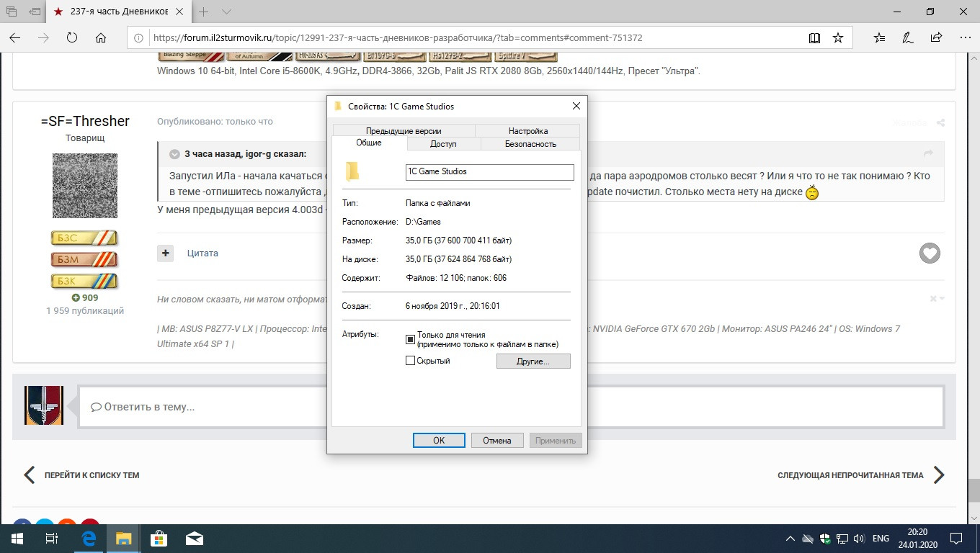Viewport: 980px width, 553px height.
Task: Click the OneDrive tray icon
Action: pyautogui.click(x=808, y=539)
